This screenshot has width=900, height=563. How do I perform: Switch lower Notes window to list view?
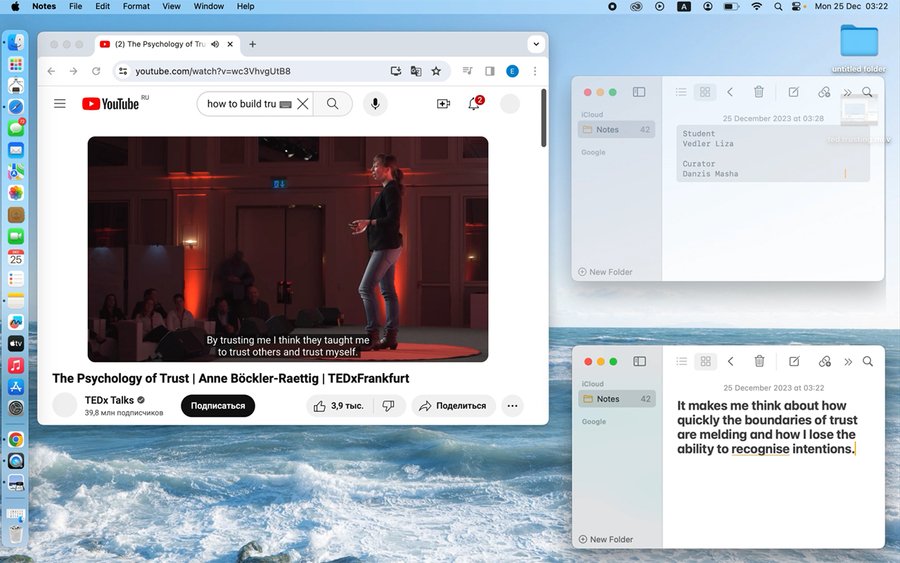pos(681,361)
